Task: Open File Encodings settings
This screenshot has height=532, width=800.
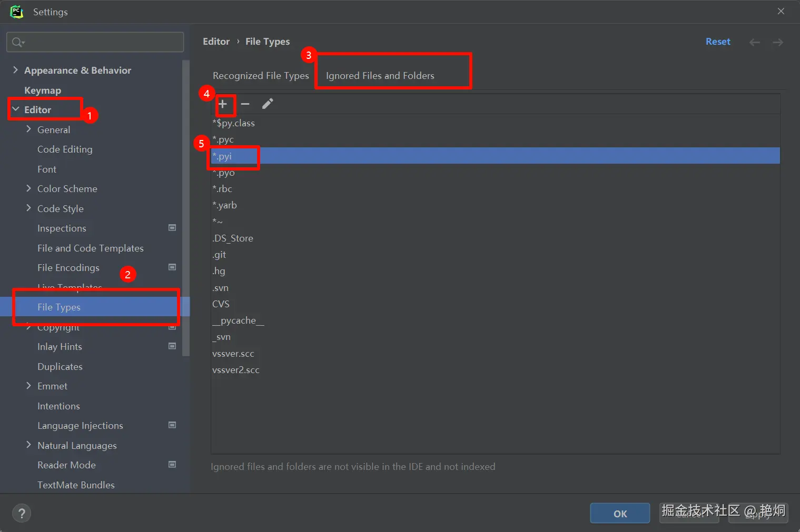Action: pos(68,268)
